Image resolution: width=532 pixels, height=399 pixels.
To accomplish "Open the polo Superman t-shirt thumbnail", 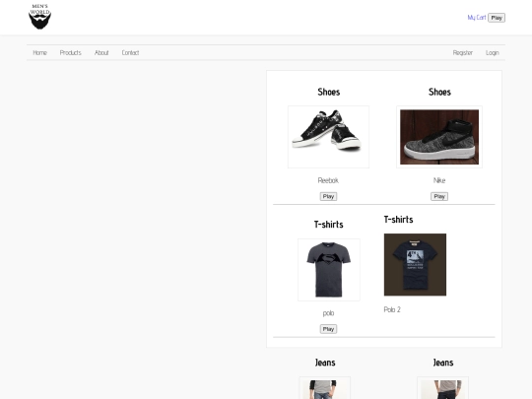I will [329, 270].
